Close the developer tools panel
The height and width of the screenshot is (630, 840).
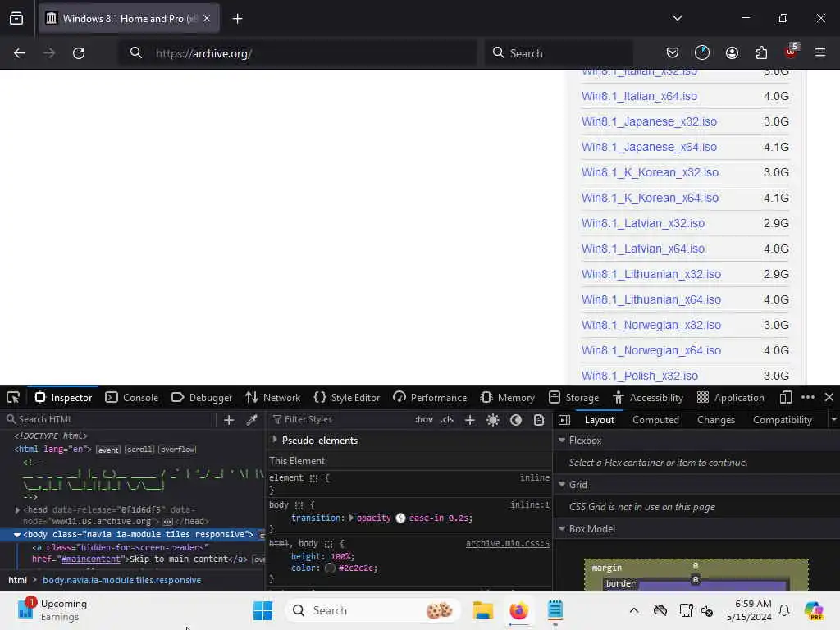coord(829,398)
